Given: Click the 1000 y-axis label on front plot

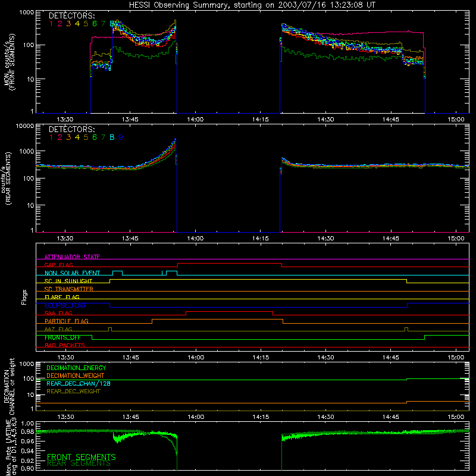Looking at the screenshot, I should [27, 12].
